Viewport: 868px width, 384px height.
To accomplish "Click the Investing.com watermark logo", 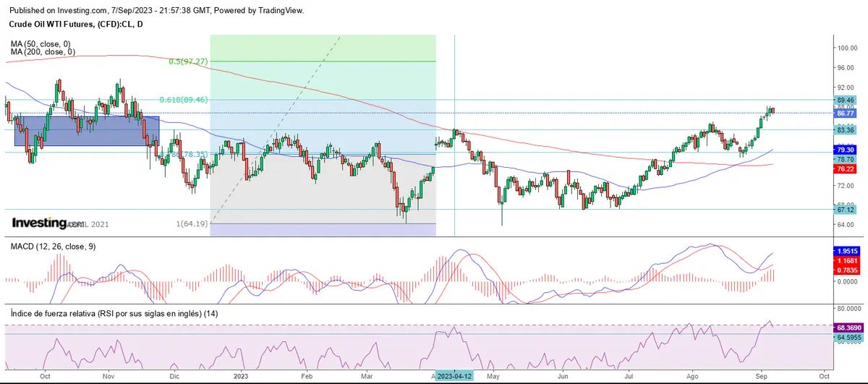I will pos(48,223).
